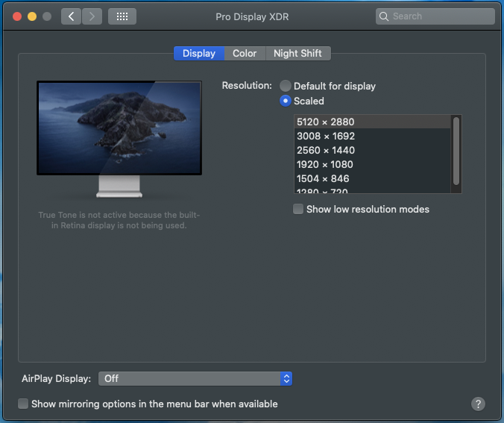Click the red close window button

pos(17,16)
